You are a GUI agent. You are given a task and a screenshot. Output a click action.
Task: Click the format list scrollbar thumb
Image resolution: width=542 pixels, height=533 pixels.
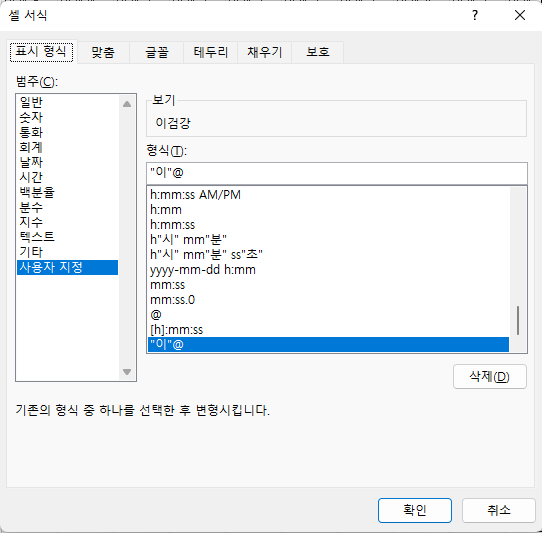(x=518, y=320)
